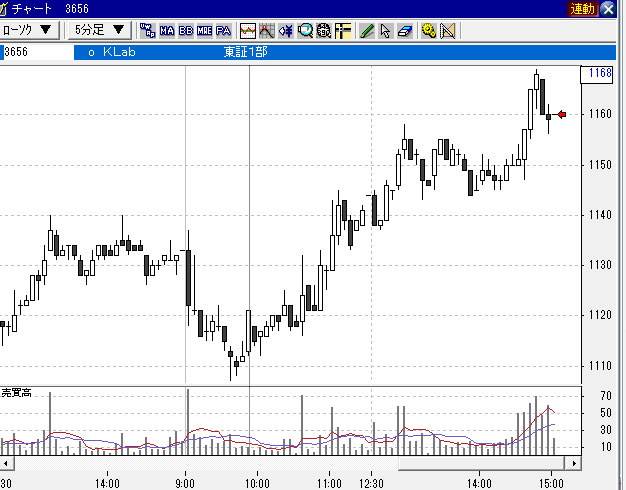Image resolution: width=626 pixels, height=490 pixels.
Task: Click the peak line grid icon
Action: click(x=267, y=31)
